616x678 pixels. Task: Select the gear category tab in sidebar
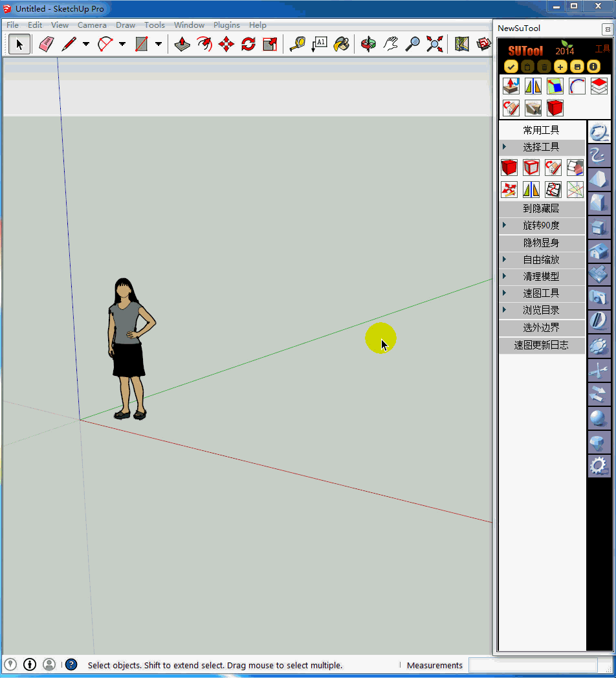coord(599,466)
